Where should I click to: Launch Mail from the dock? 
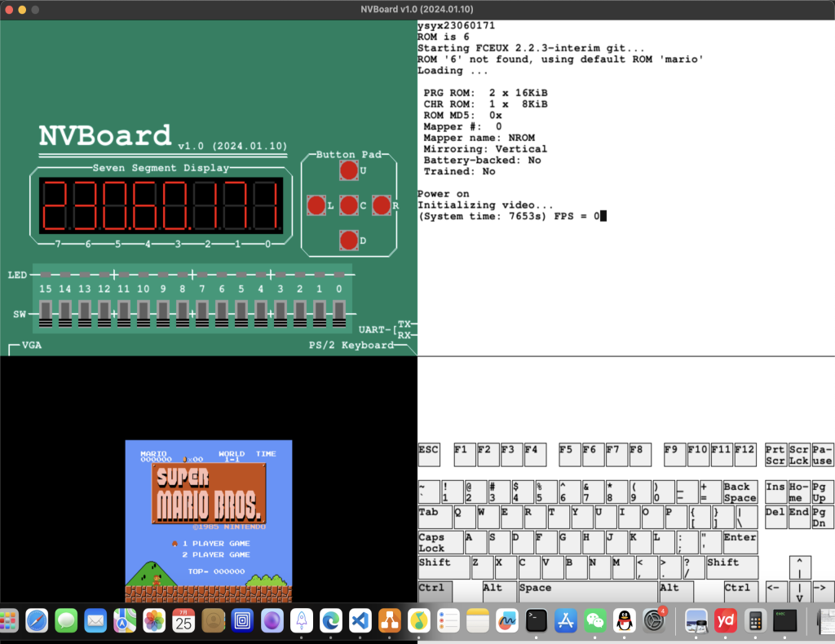95,620
